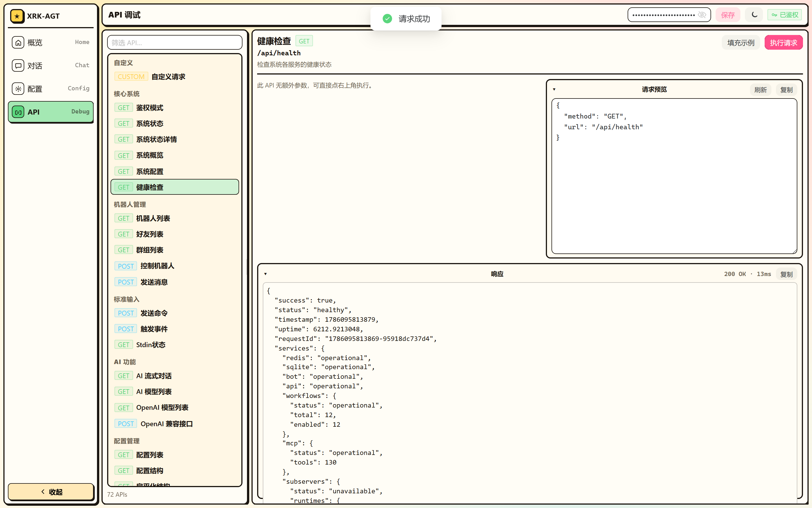Select POST OpenAI 兼容接口 entry
Viewport: 812px width, 508px height.
(175, 424)
